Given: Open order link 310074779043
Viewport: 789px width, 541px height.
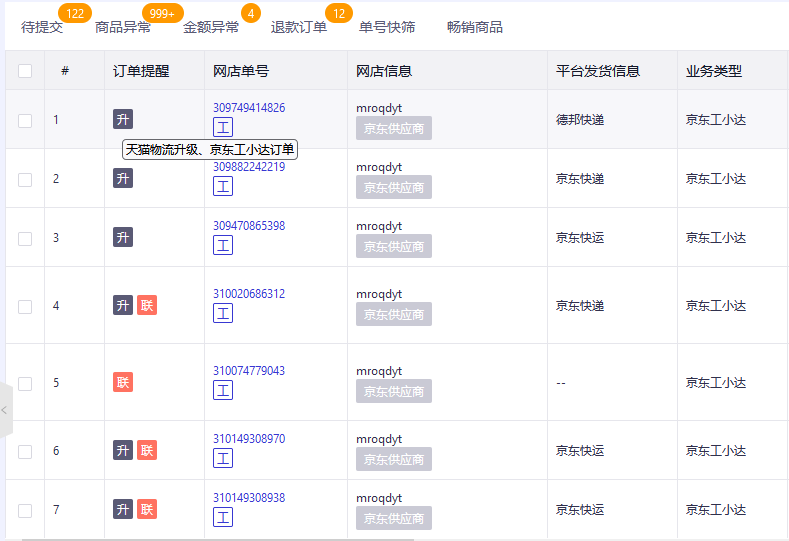Looking at the screenshot, I should click(x=249, y=370).
